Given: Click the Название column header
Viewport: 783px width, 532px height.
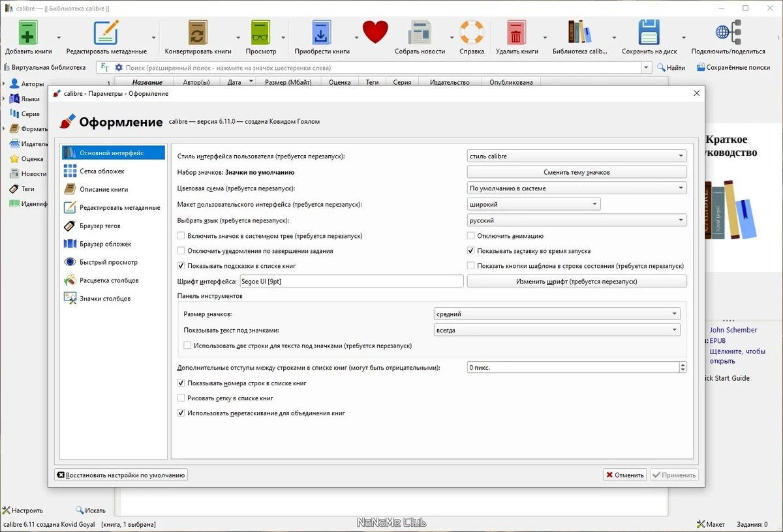Looking at the screenshot, I should tap(147, 82).
